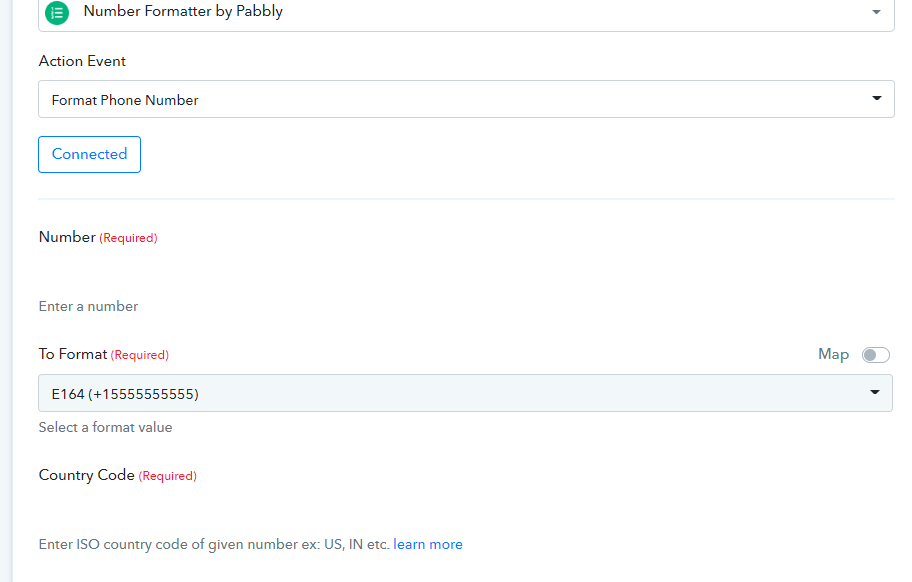The image size is (912, 582).
Task: Enable the Map toggle for To Format
Action: (x=875, y=355)
